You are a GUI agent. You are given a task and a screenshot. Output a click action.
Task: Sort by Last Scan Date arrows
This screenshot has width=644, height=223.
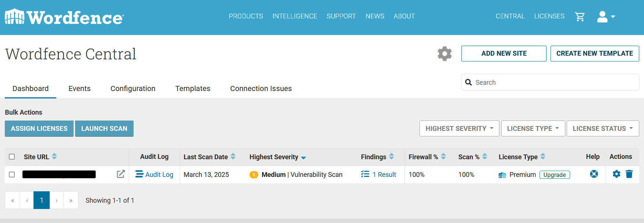click(x=233, y=156)
